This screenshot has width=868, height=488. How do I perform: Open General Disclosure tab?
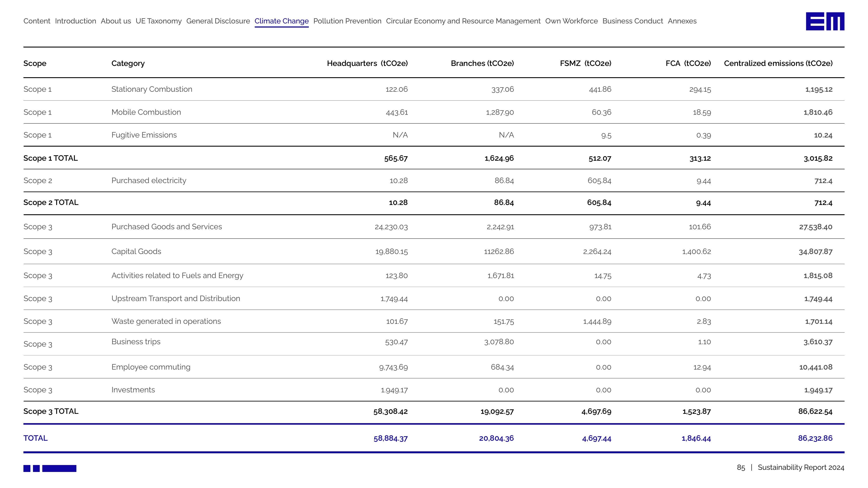point(218,21)
